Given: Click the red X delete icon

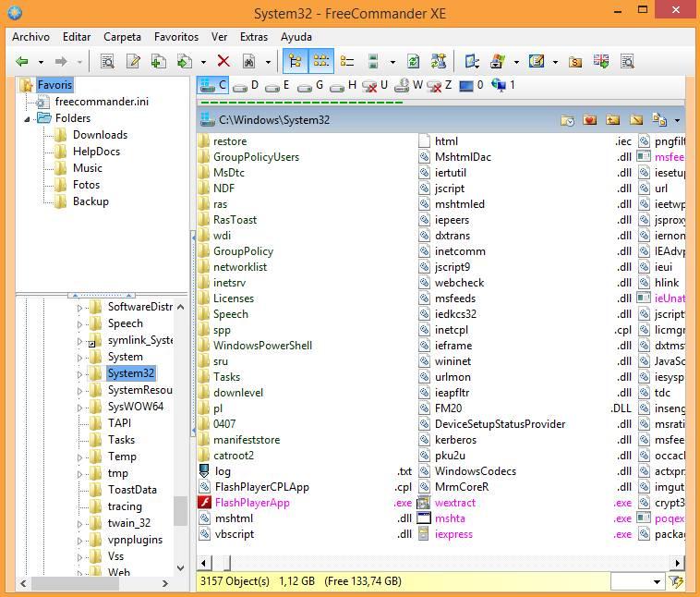Looking at the screenshot, I should coord(223,61).
